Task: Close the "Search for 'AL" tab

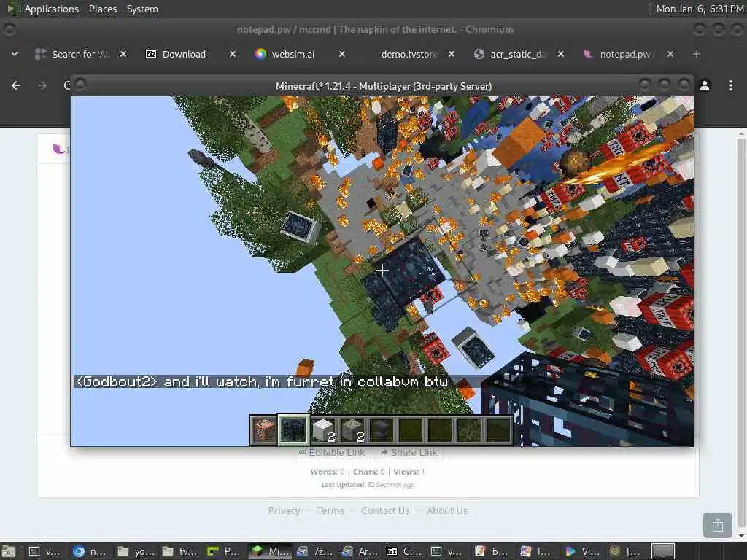Action: click(x=123, y=54)
